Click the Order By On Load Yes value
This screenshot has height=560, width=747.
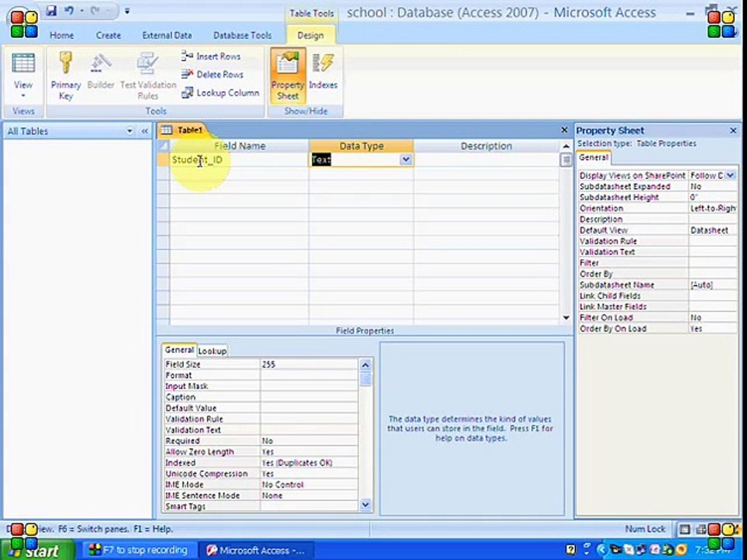pyautogui.click(x=713, y=329)
